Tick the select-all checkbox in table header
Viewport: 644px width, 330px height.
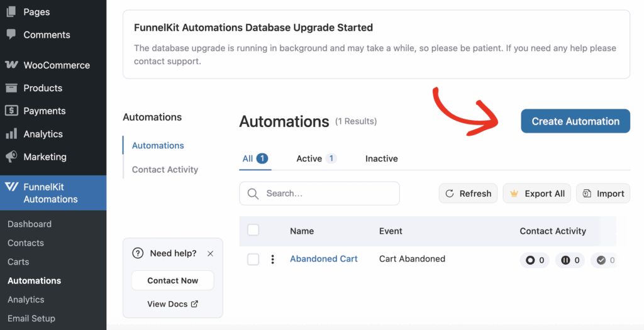253,230
